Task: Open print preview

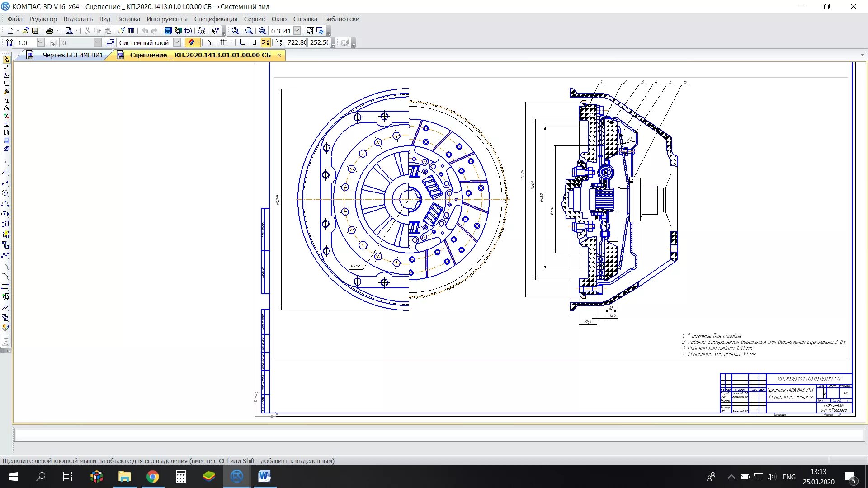Action: [x=69, y=31]
